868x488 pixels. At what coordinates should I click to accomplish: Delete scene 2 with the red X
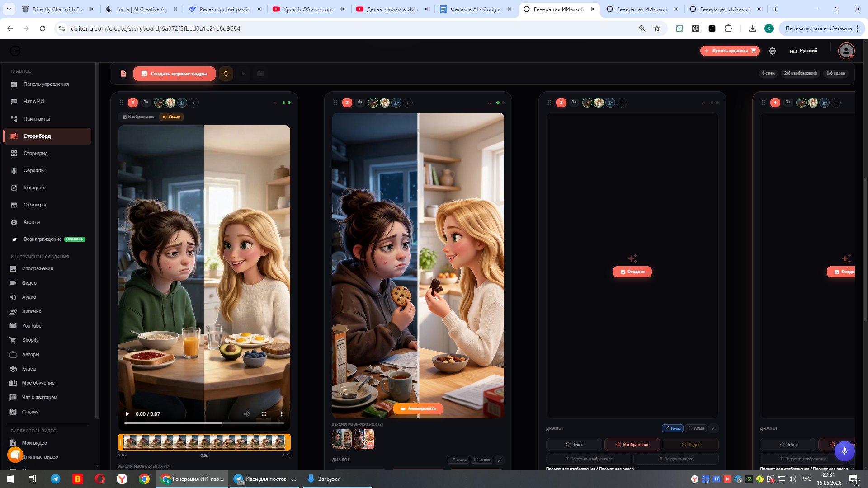pos(489,103)
